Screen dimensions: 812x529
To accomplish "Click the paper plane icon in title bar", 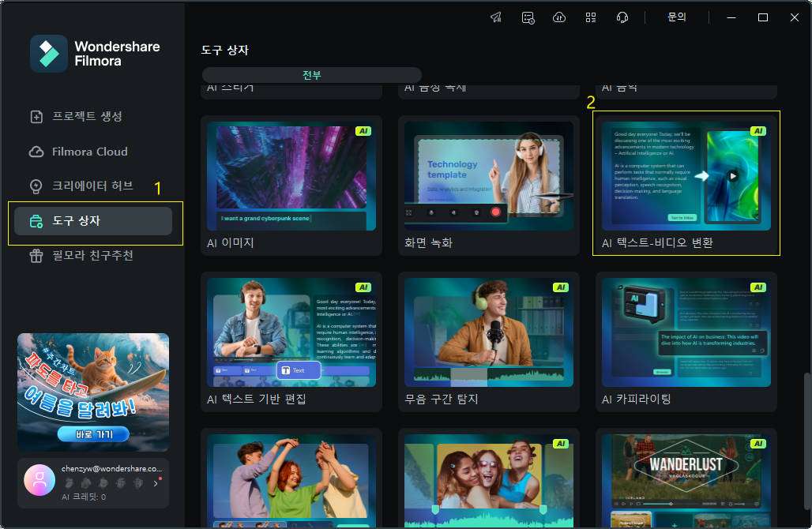I will tap(496, 17).
